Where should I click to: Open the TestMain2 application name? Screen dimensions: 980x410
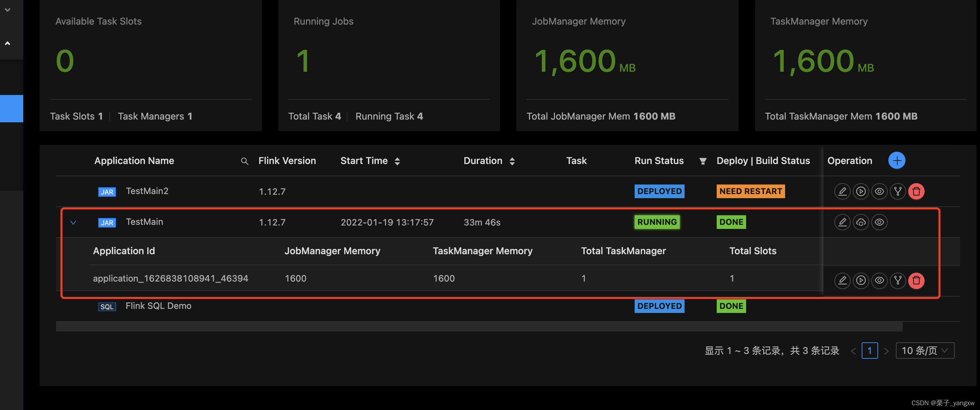coord(147,191)
